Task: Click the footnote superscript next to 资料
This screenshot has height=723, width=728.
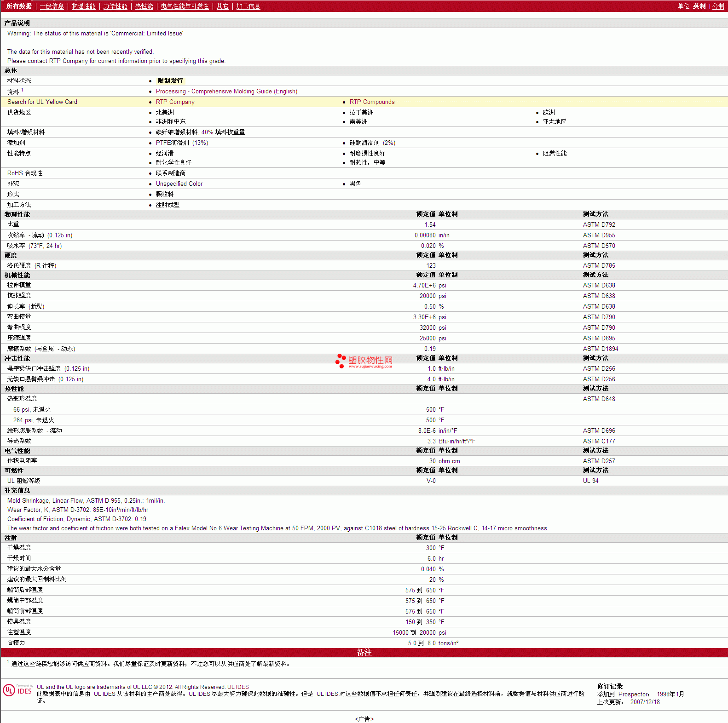Action: (22, 90)
